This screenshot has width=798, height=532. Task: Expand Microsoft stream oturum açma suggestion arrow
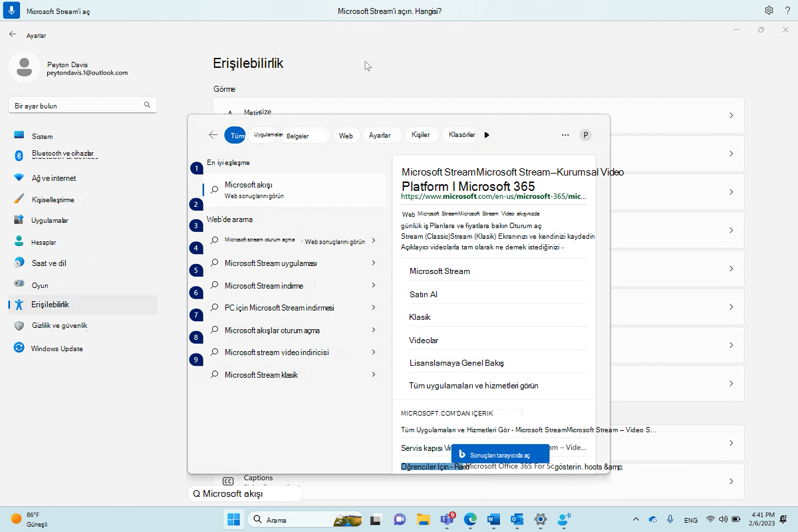[374, 241]
